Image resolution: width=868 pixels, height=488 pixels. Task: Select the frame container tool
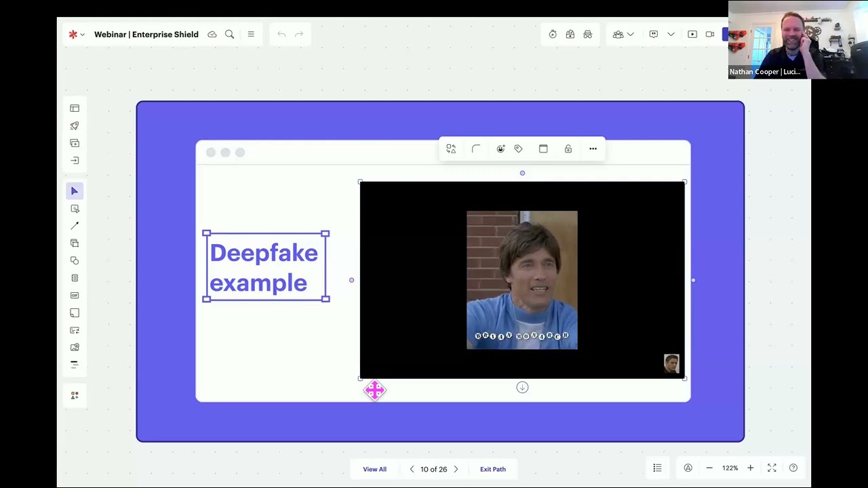coord(75,243)
